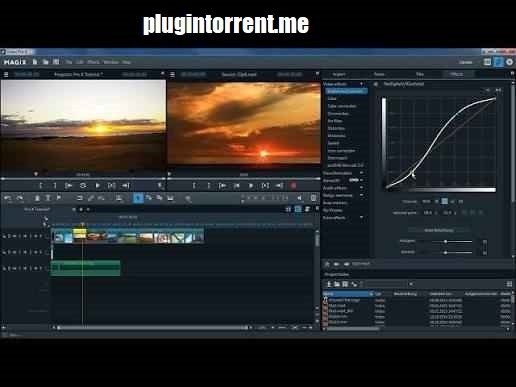
Task: Select the first file row in project folder list
Action: (417, 300)
